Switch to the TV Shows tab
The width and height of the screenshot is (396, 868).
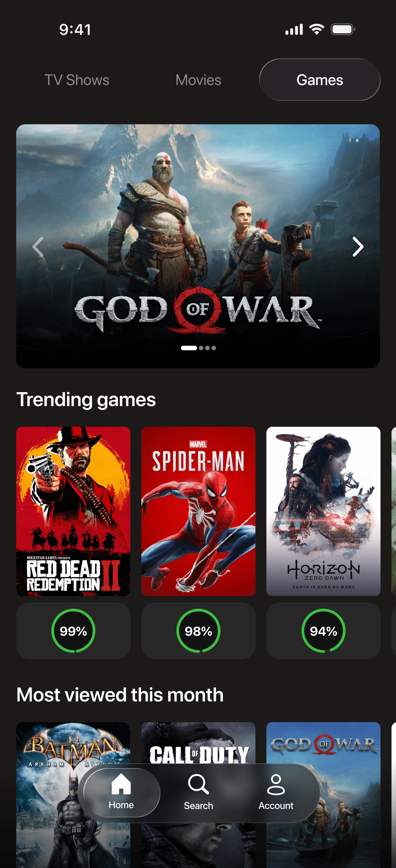coord(77,80)
